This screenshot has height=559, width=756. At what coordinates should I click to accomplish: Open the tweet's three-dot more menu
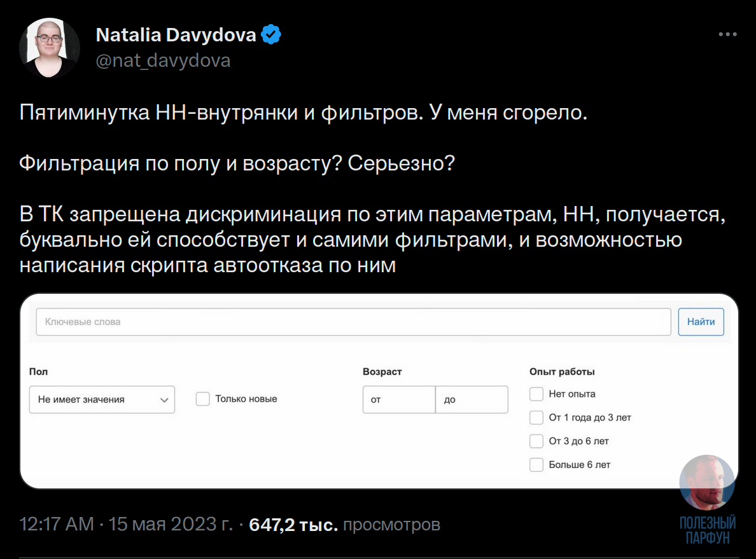727,34
